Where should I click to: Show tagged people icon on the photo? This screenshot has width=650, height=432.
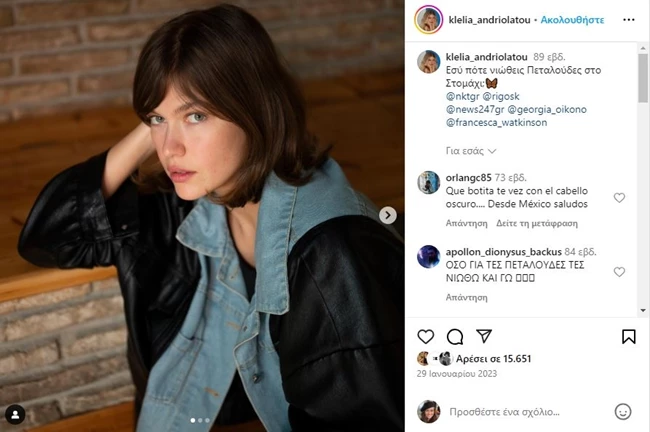click(x=15, y=413)
